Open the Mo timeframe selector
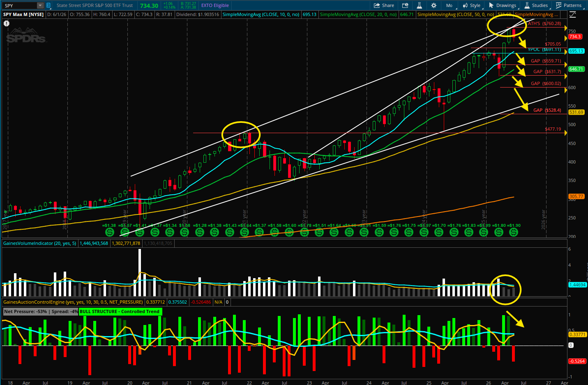This screenshot has height=385, width=588. [x=450, y=5]
